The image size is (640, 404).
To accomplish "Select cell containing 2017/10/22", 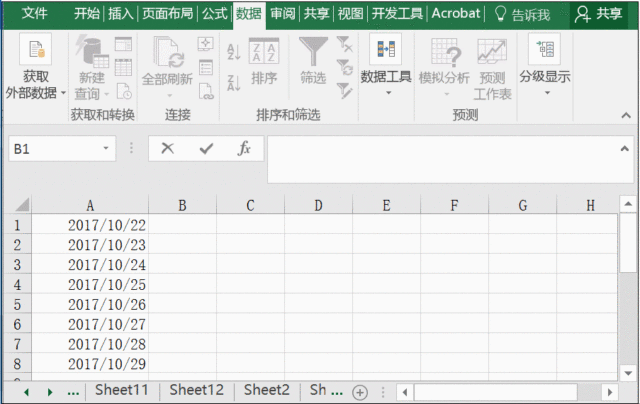I will click(x=90, y=225).
